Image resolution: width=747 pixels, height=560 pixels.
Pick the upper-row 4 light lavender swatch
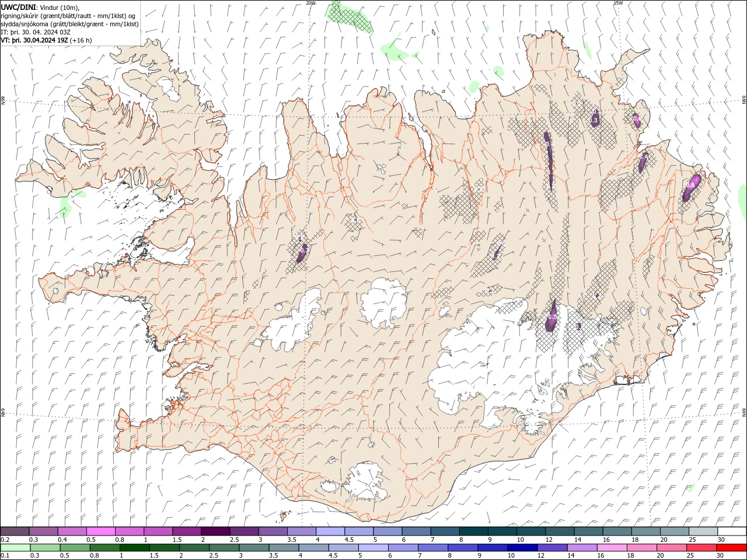(330, 531)
